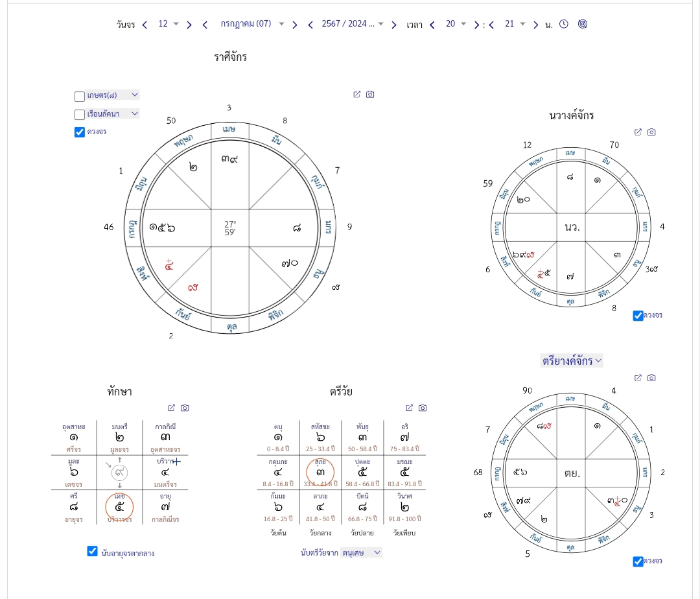Click the กาลกิณี ๓ cell in ทักษา
This screenshot has width=700, height=599.
165,438
